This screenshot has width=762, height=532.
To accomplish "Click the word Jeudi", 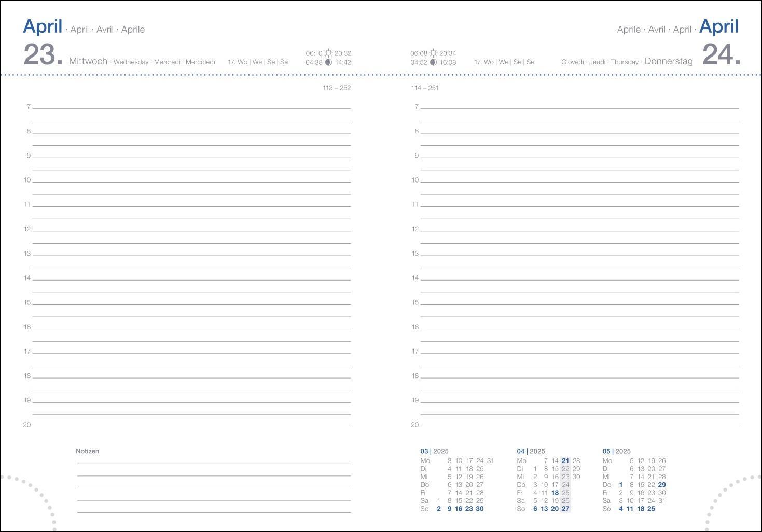I will pos(598,62).
